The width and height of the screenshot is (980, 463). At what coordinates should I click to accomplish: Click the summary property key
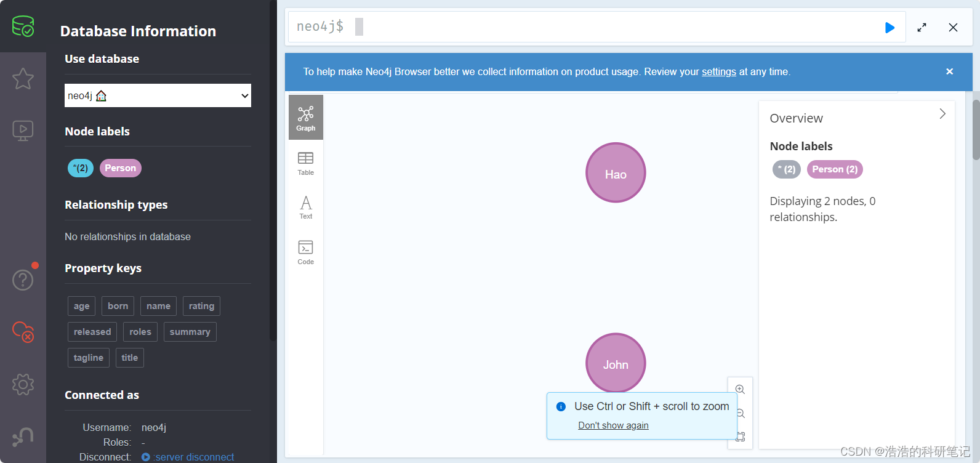(190, 332)
